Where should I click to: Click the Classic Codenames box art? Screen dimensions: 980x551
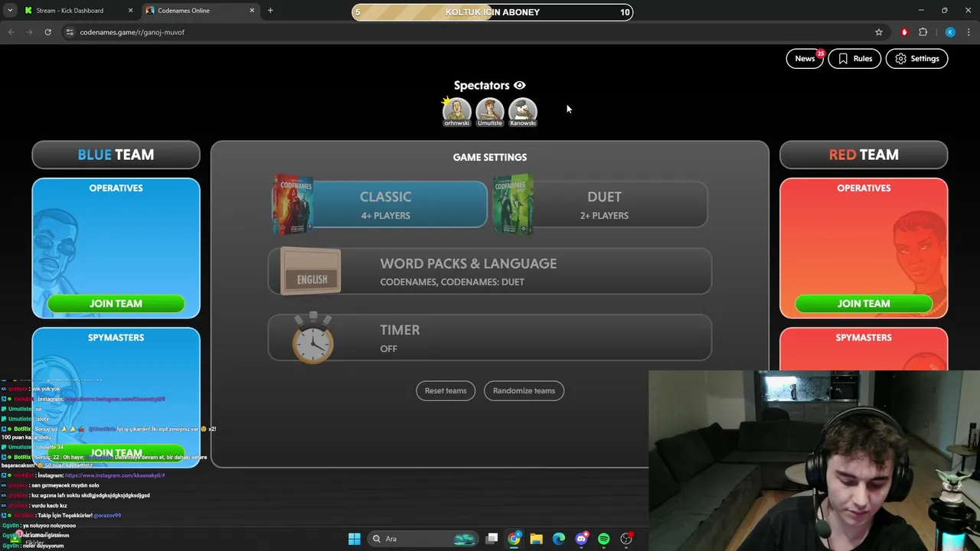click(x=293, y=204)
